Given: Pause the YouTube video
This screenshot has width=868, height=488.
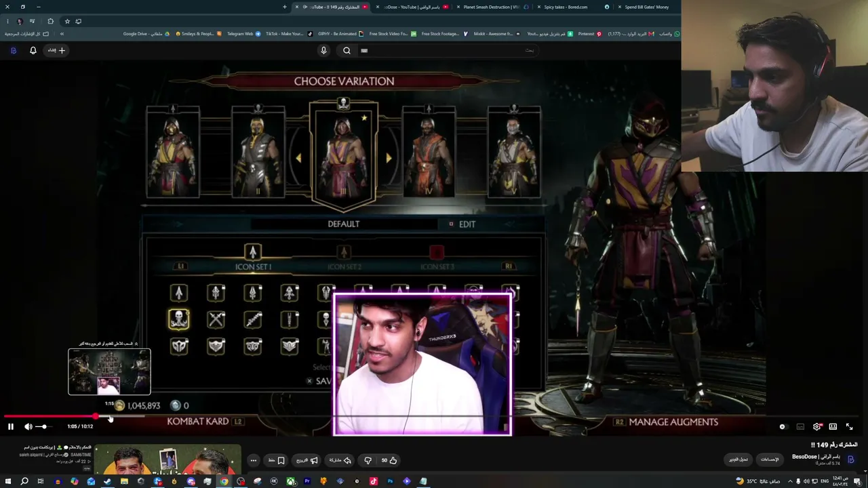Looking at the screenshot, I should (x=11, y=426).
